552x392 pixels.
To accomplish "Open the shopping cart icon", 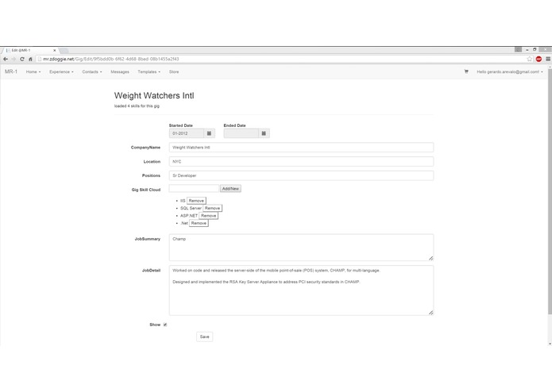I will [466, 71].
